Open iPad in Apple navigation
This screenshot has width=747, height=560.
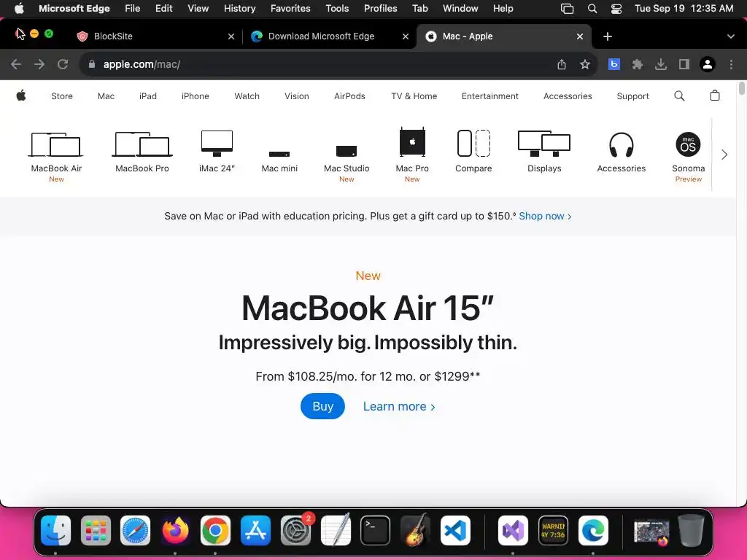pyautogui.click(x=147, y=96)
